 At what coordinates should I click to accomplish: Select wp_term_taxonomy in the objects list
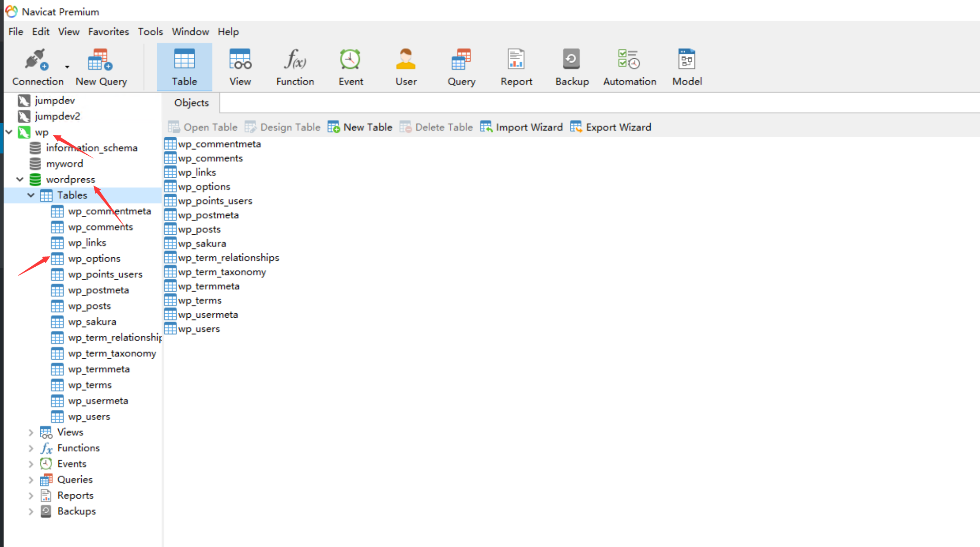(222, 272)
